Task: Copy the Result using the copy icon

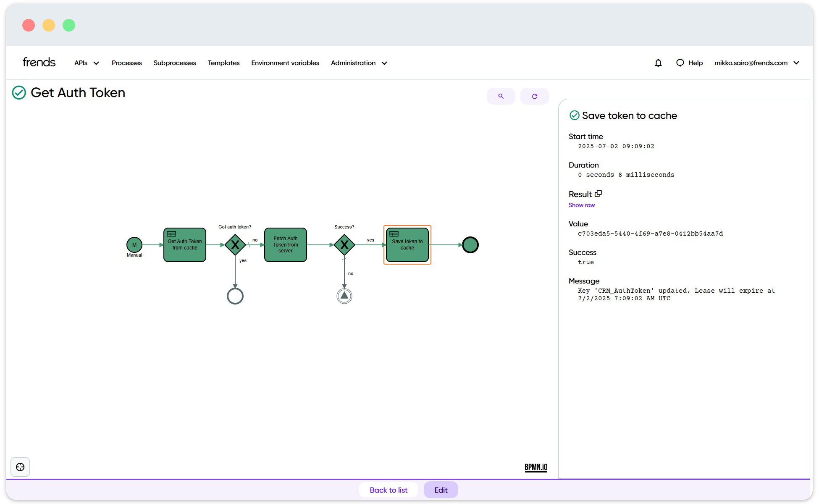Action: click(598, 193)
